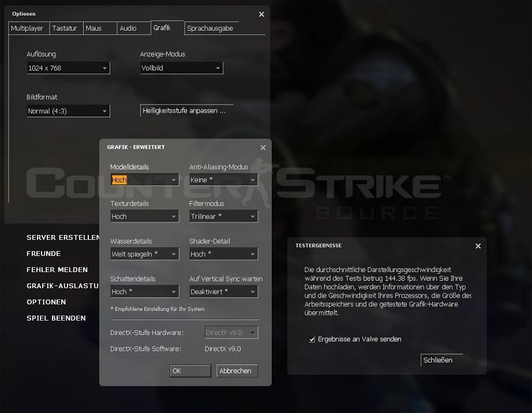The width and height of the screenshot is (532, 413).
Task: Open the Schattendetails dropdown
Action: [144, 292]
